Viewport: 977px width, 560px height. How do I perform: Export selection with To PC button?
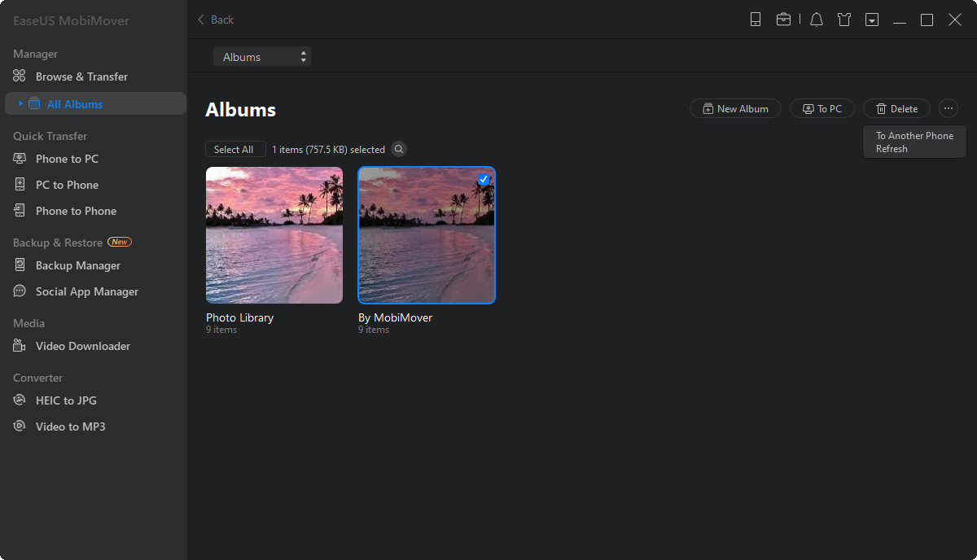pyautogui.click(x=821, y=108)
